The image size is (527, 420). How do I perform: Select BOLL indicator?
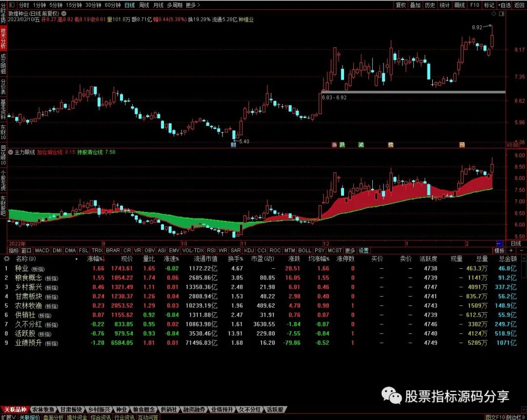point(304,250)
